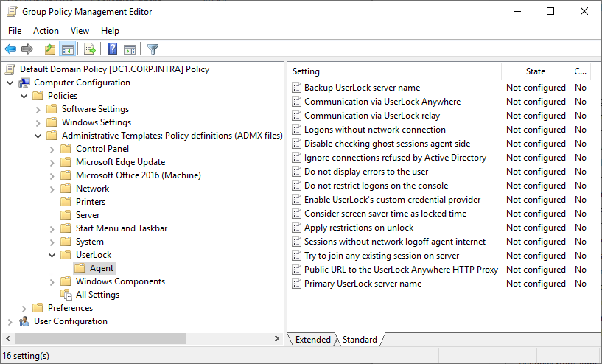
Task: Click the Filter funnel toolbar icon
Action: (153, 49)
